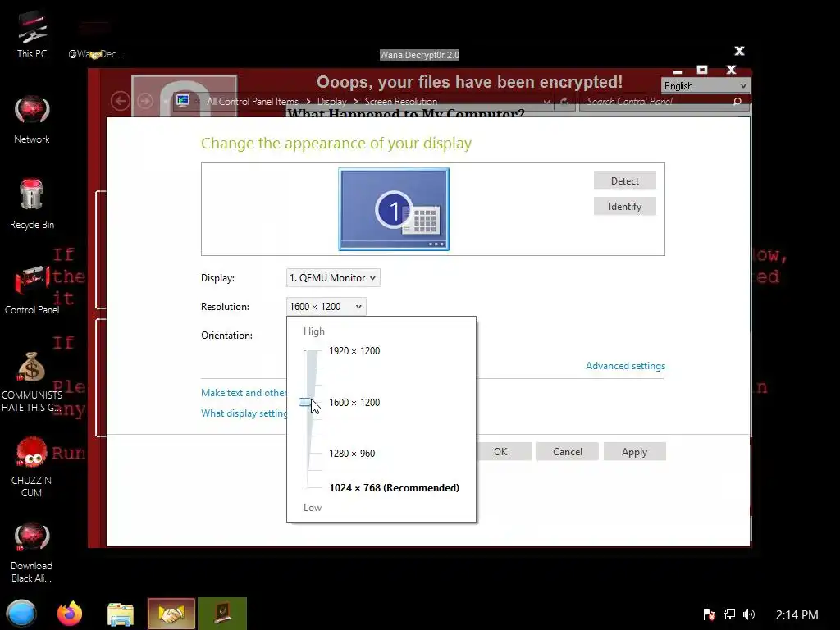Viewport: 840px width, 630px height.
Task: Collapse the Resolution dropdown 1600 × 1200
Action: coord(326,307)
